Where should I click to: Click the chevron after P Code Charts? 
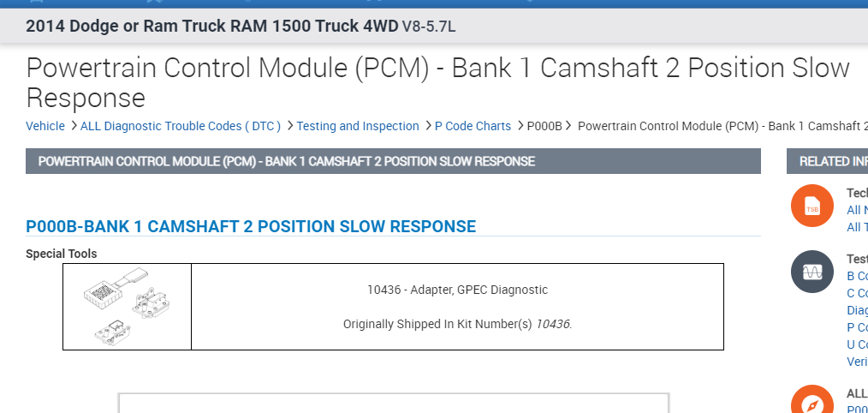click(520, 126)
